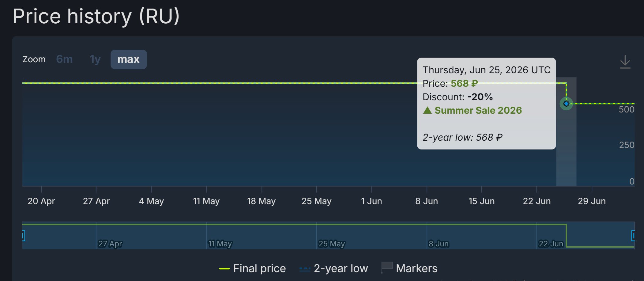Toggle Markers visibility in the legend
The width and height of the screenshot is (644, 281).
tap(409, 268)
